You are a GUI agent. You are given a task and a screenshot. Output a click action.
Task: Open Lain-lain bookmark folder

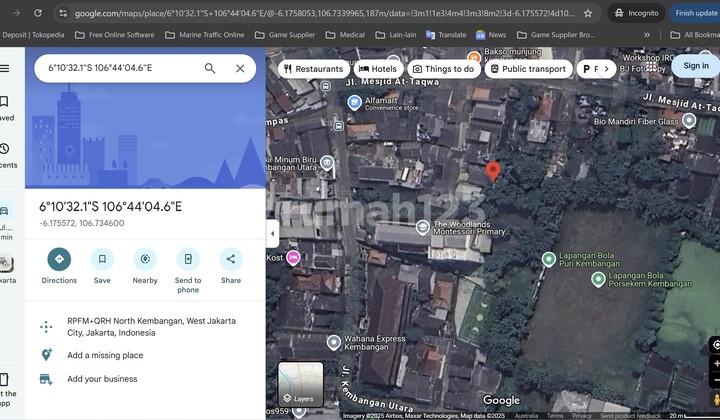point(396,35)
